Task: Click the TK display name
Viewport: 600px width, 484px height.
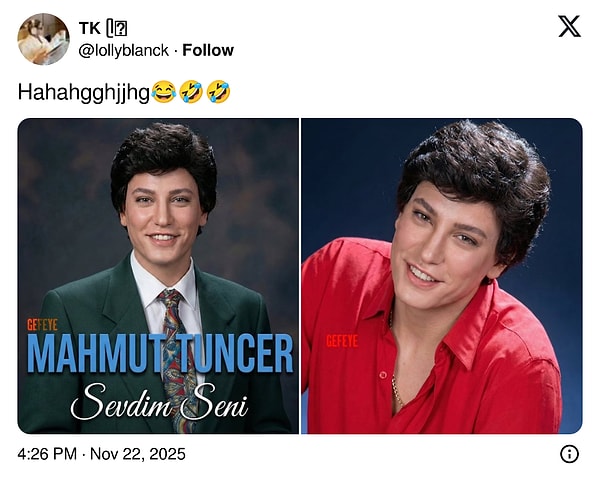Action: coord(89,29)
